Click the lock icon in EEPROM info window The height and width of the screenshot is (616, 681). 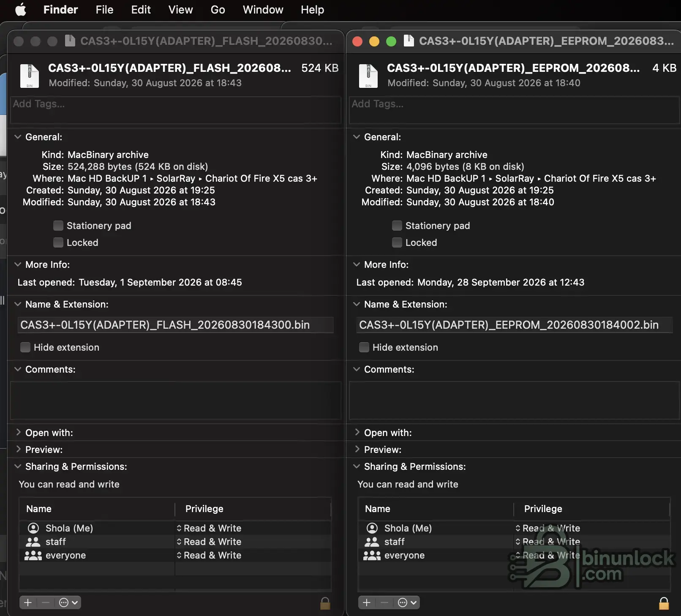(x=664, y=603)
